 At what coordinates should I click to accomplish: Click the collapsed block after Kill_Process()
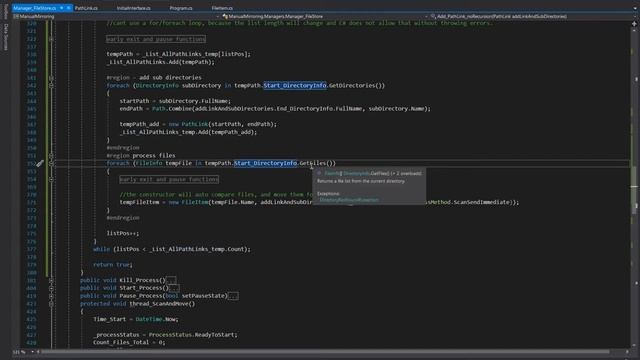[171, 280]
